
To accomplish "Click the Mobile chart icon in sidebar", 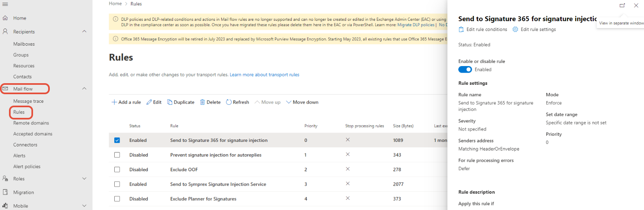I will coord(5,206).
